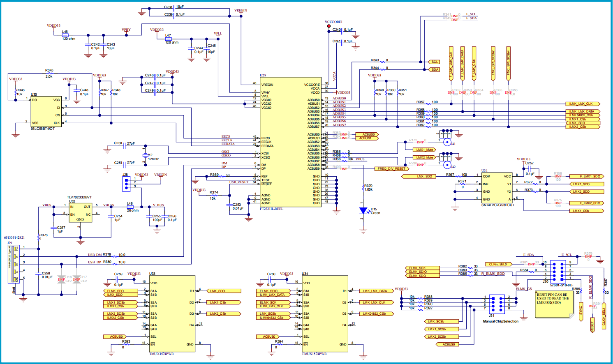Select the green LED D15 symbol
The height and width of the screenshot is (364, 613).
tap(363, 211)
